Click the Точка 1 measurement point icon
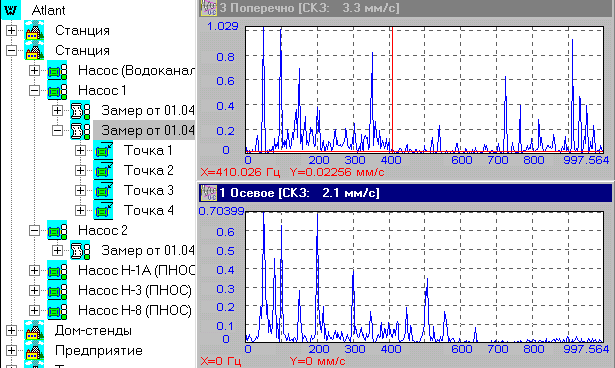The width and height of the screenshot is (615, 368). click(103, 151)
